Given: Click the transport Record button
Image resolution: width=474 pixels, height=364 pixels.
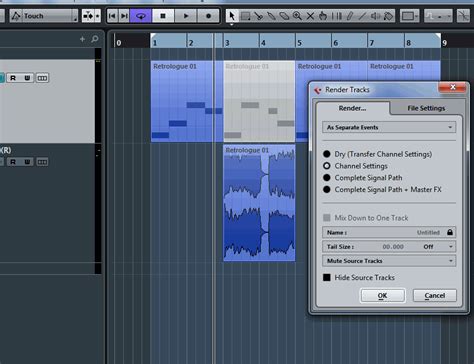Looking at the screenshot, I should [x=208, y=16].
